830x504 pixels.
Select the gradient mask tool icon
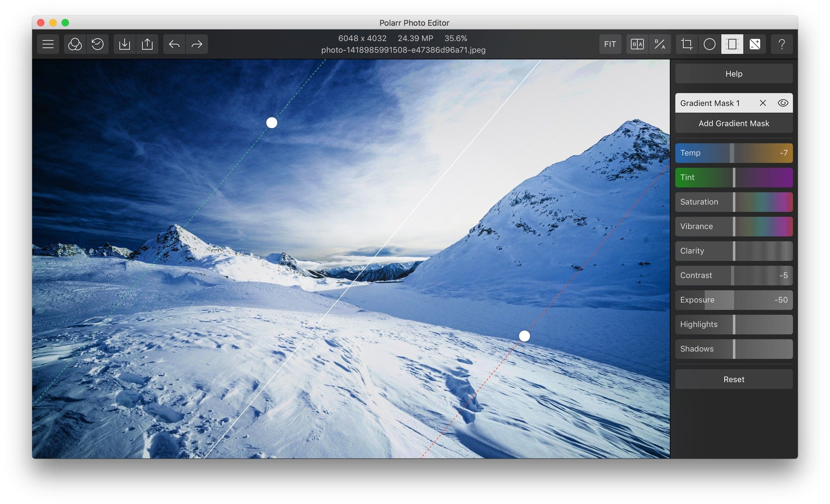(732, 44)
